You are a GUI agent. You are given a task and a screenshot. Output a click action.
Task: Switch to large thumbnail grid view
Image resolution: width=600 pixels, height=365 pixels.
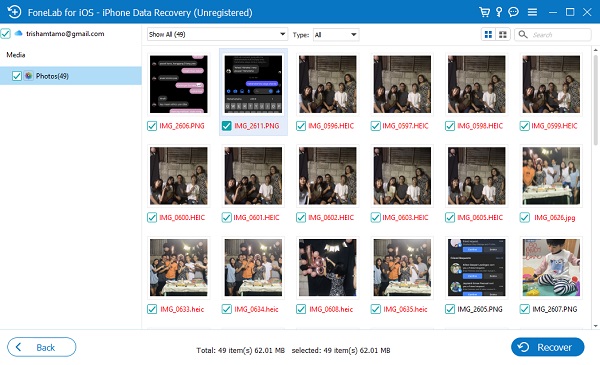point(488,35)
